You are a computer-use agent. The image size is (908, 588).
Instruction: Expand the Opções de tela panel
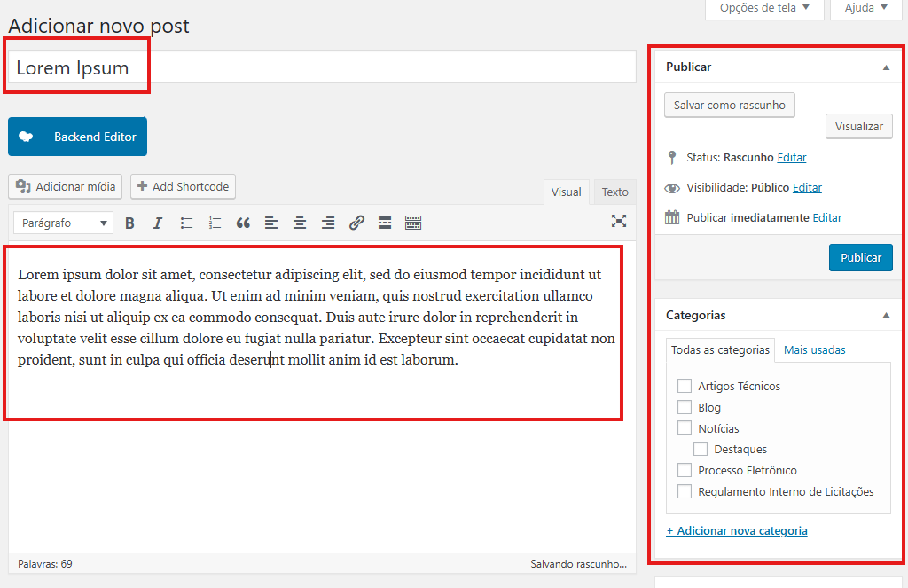tap(764, 8)
